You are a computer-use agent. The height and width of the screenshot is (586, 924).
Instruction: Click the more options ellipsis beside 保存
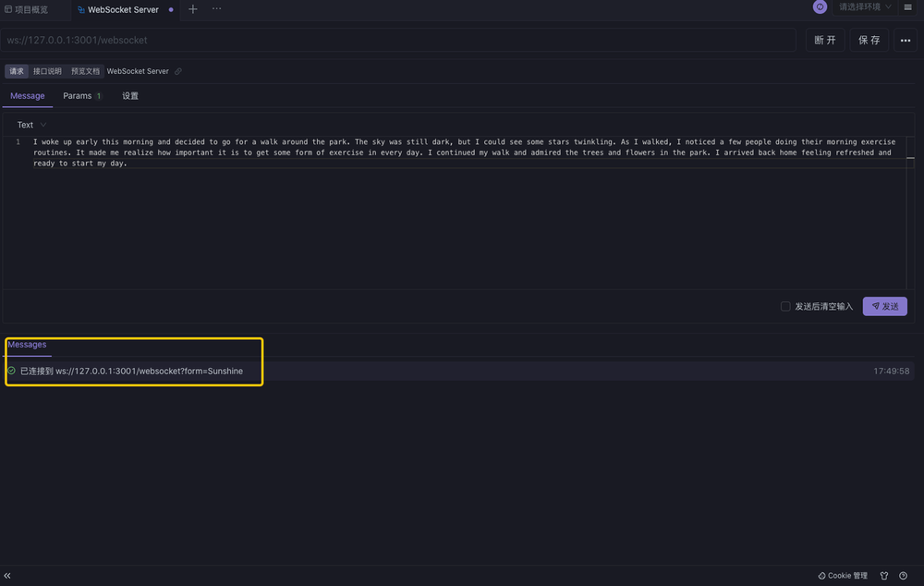(905, 40)
